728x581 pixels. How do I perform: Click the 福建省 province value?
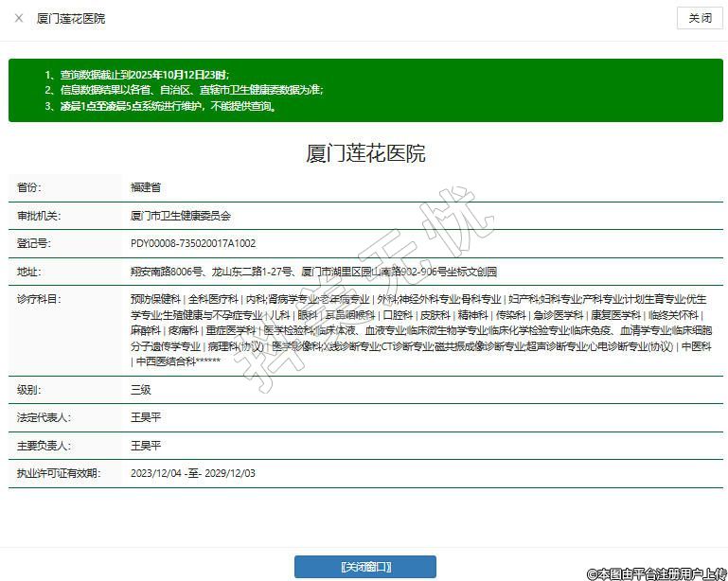[x=145, y=187]
